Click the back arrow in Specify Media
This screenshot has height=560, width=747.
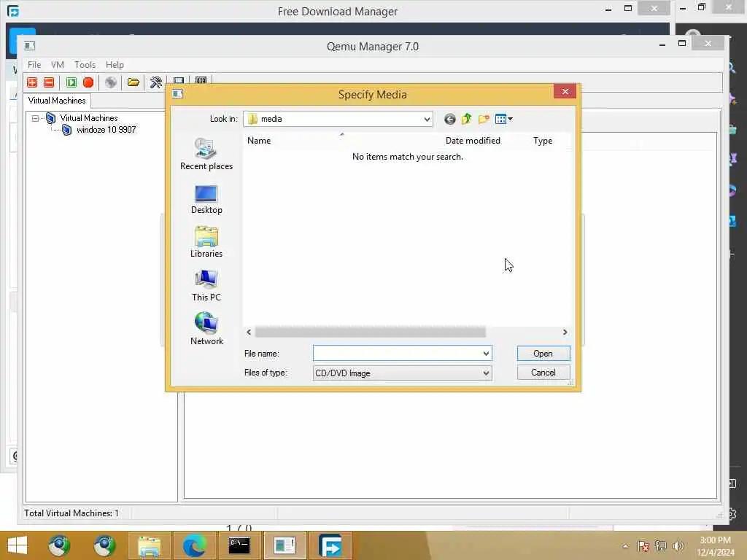(449, 119)
